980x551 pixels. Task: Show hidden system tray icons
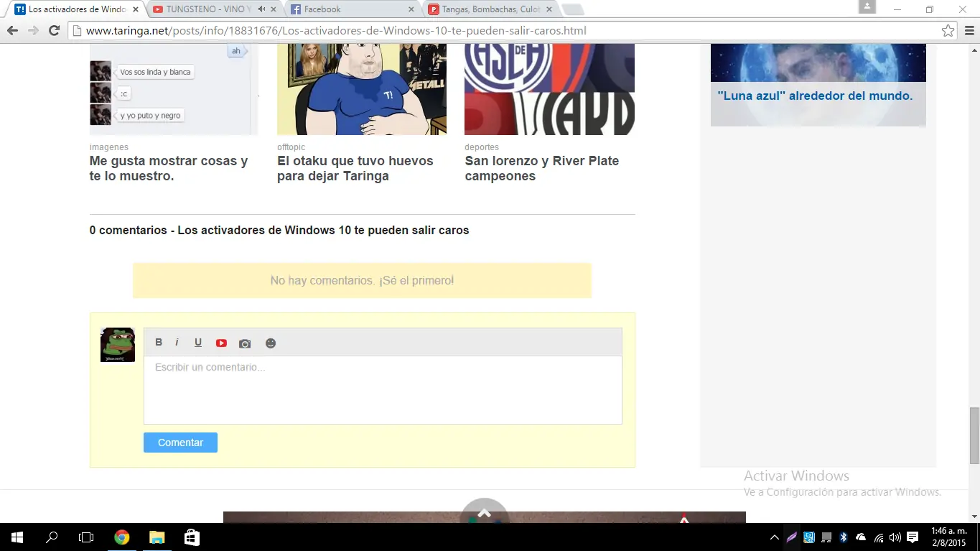click(x=775, y=537)
